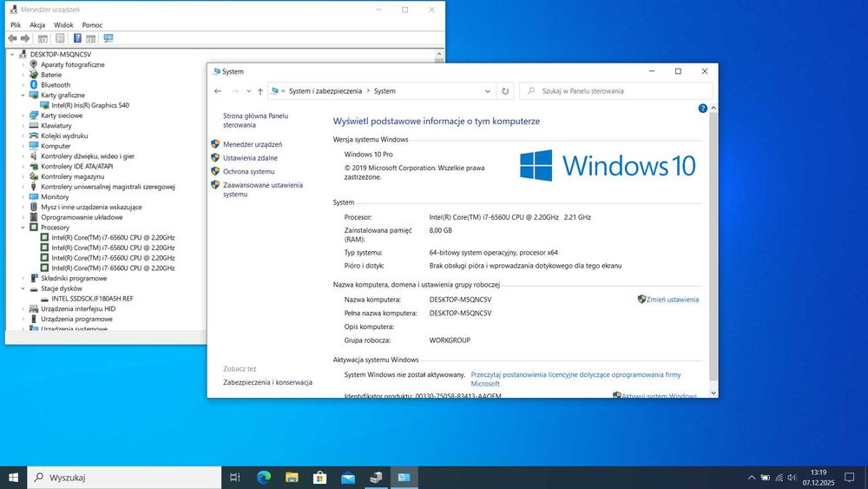This screenshot has height=489, width=868.
Task: Click the Wyszukaj taskbar search box
Action: tap(124, 478)
